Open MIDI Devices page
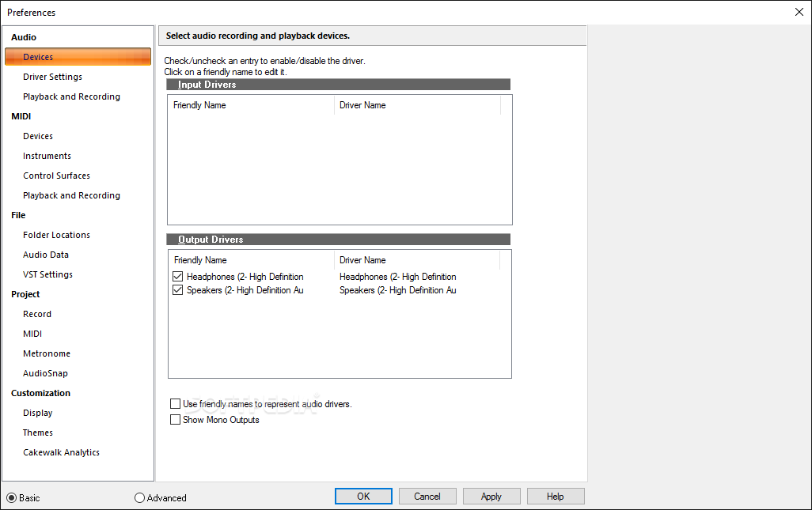The height and width of the screenshot is (510, 812). (38, 136)
